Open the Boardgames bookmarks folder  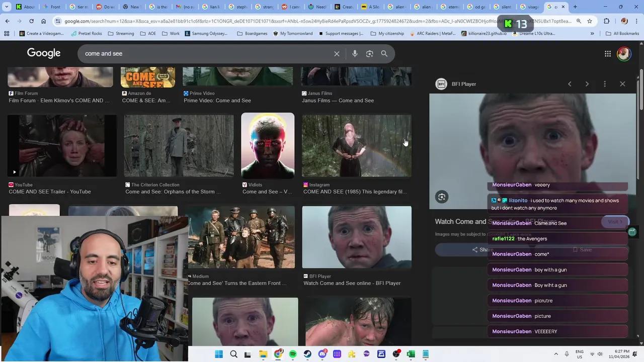252,34
